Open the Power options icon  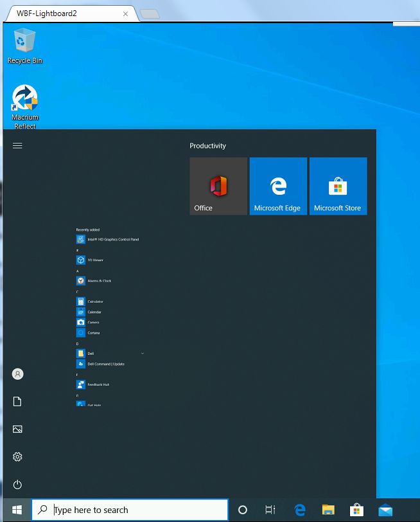(x=17, y=485)
